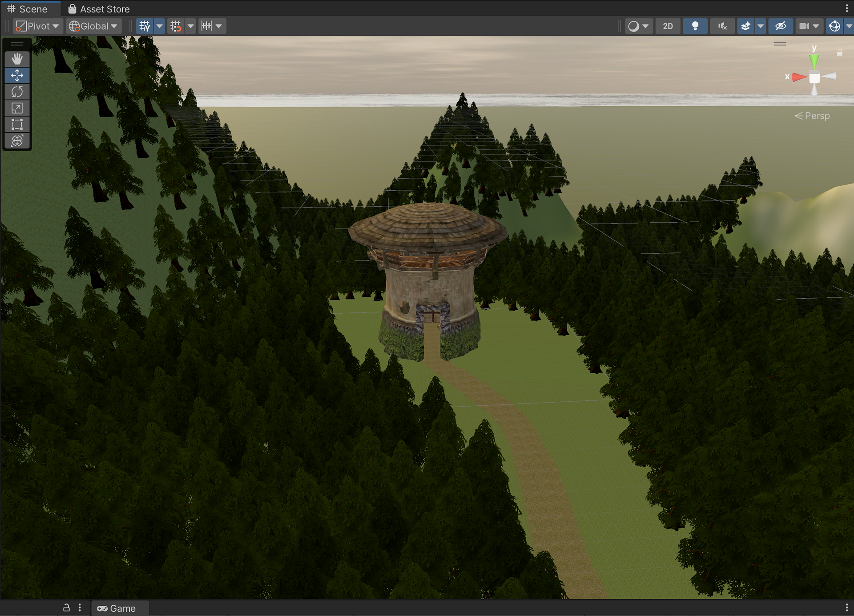Open the Pivot handle position dropdown

pos(37,26)
